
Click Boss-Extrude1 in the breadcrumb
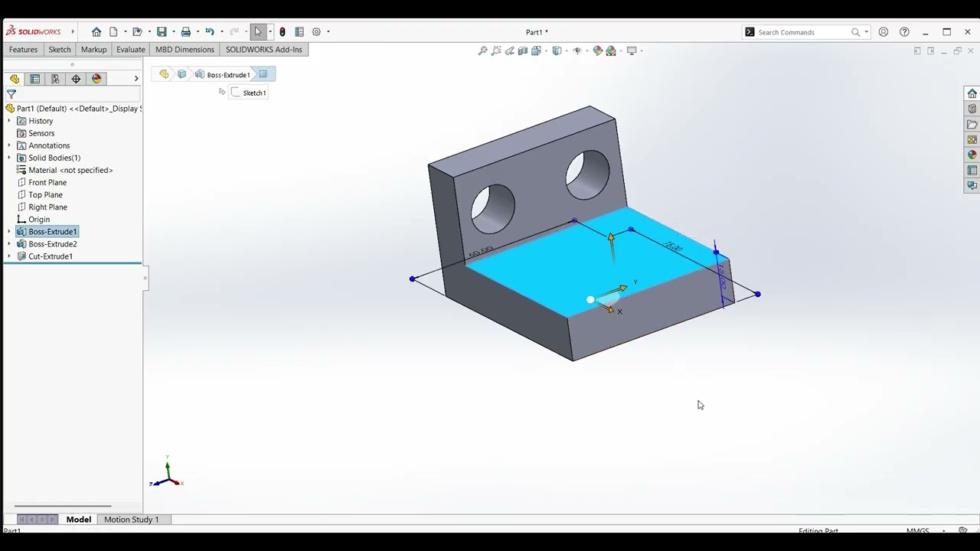point(223,75)
